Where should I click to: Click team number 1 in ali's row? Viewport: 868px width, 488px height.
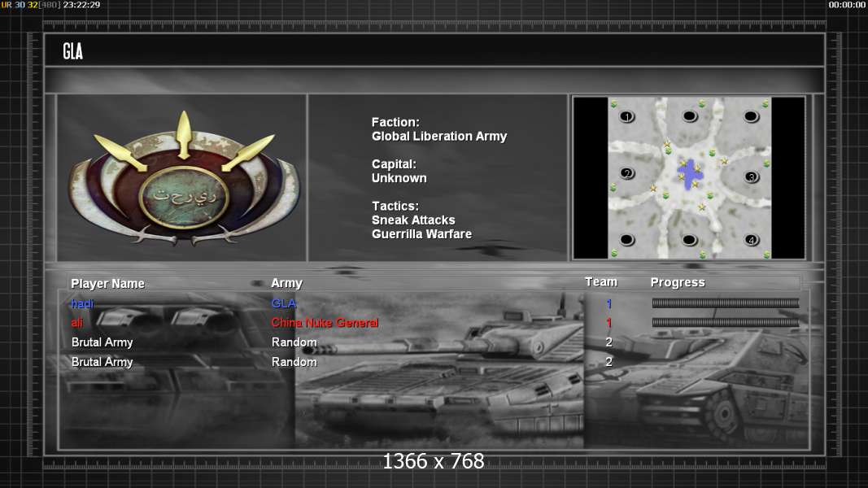click(x=609, y=323)
